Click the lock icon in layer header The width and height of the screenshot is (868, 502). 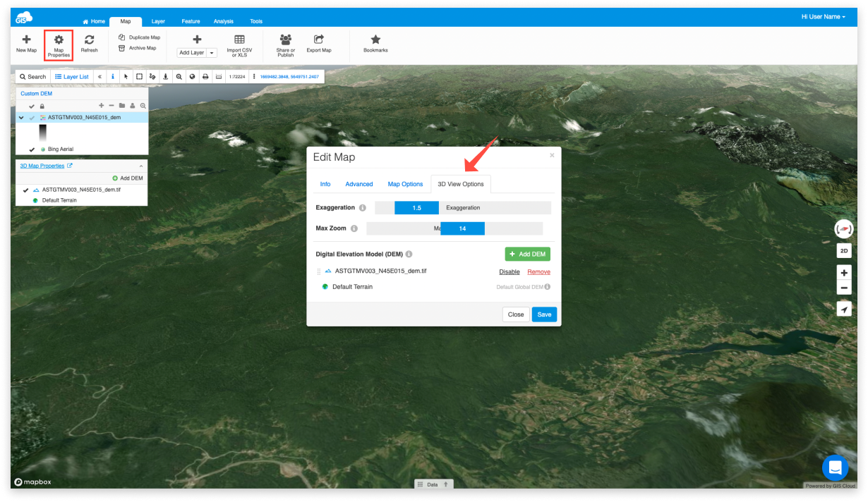coord(42,106)
